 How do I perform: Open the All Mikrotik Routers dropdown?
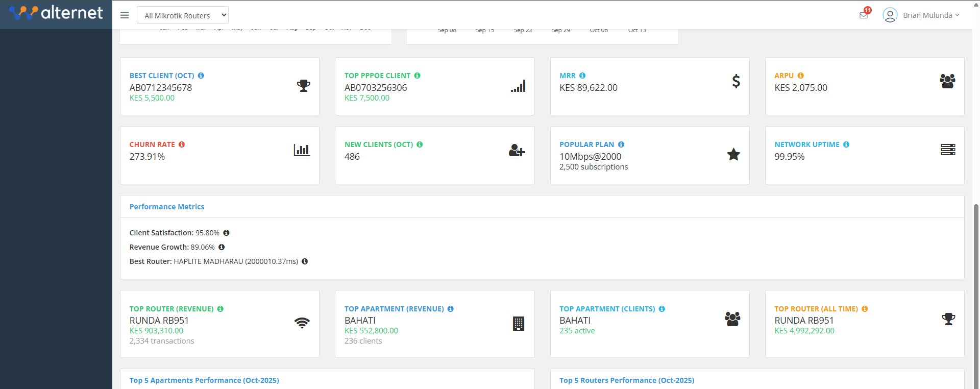coord(183,15)
